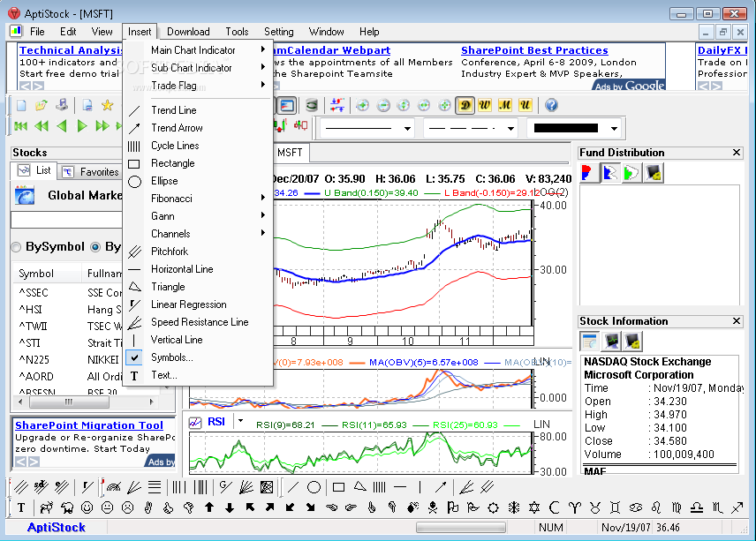Screen dimensions: 756x541
Task: Open the Tools menu
Action: point(237,32)
